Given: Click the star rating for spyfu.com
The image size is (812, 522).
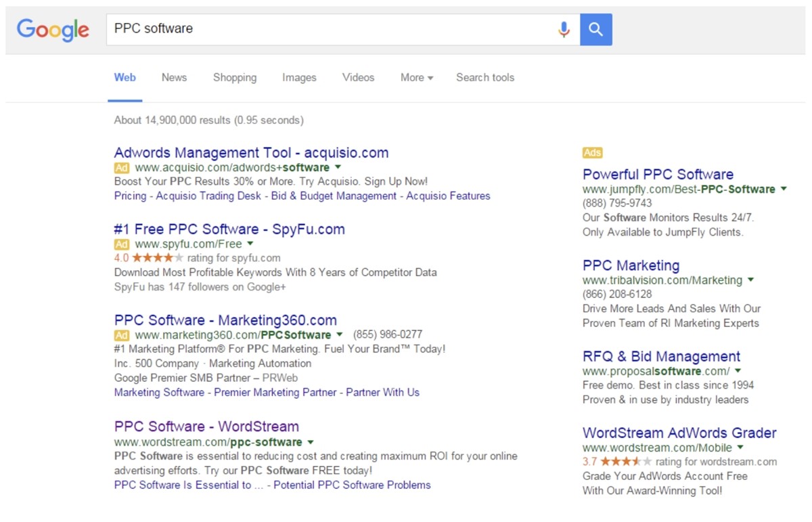Looking at the screenshot, I should pyautogui.click(x=157, y=258).
